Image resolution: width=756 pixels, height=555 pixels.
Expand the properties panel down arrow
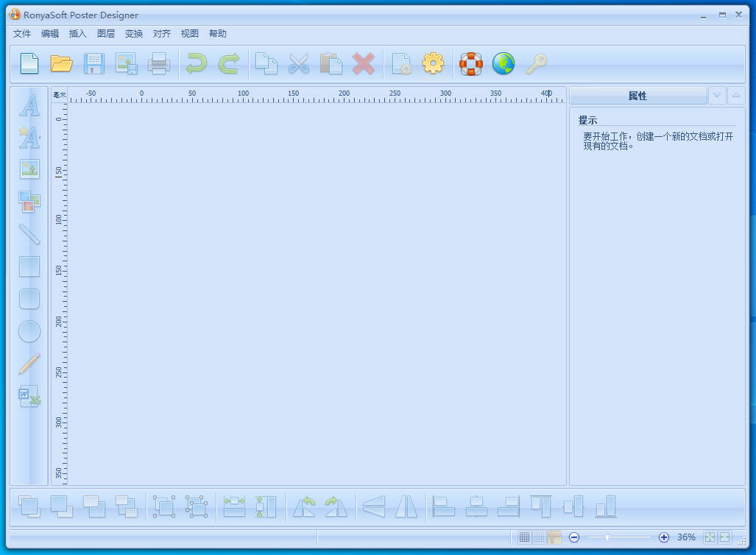pyautogui.click(x=717, y=96)
